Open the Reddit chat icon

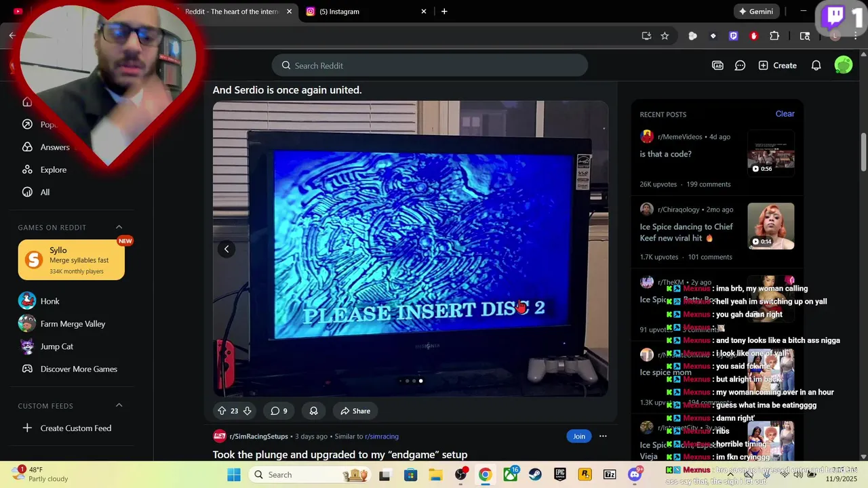coord(741,66)
